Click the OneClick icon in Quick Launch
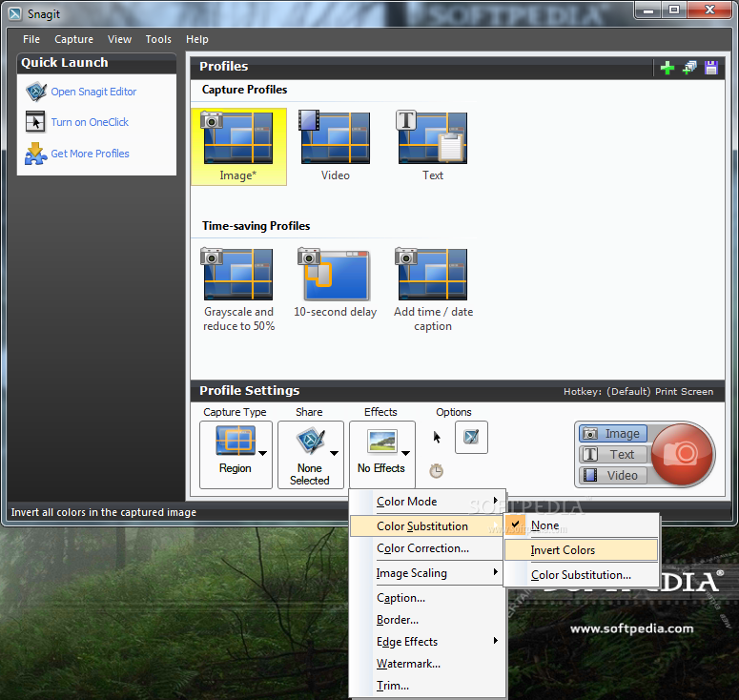The height and width of the screenshot is (700, 739). (35, 122)
